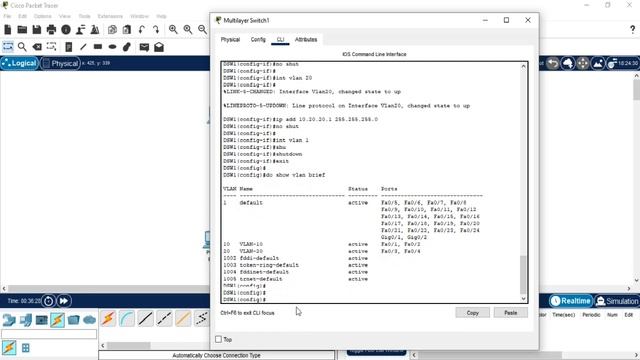Screen dimensions: 640x360
Task: Switch to Realtime mode
Action: (x=571, y=301)
